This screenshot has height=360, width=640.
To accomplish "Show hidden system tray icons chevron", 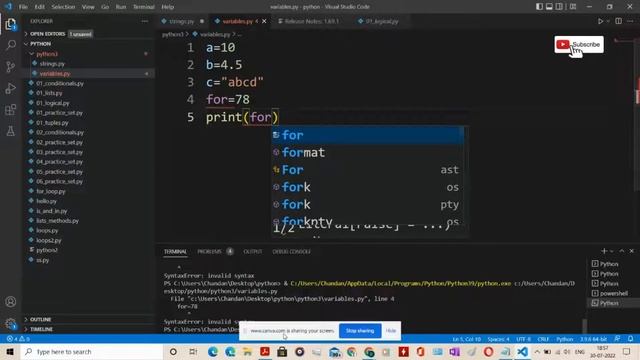I will tap(537, 352).
